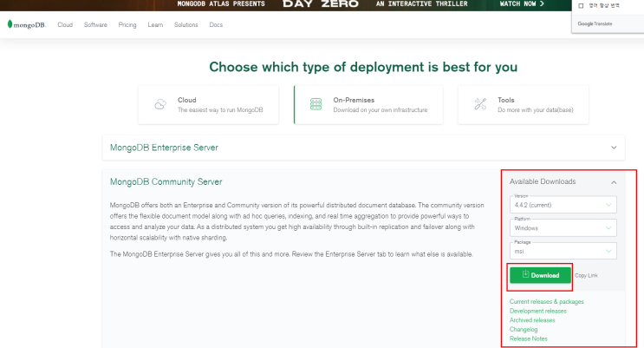Tick the checkbox in the translate popup
Image resolution: width=644 pixels, height=348 pixels.
581,6
